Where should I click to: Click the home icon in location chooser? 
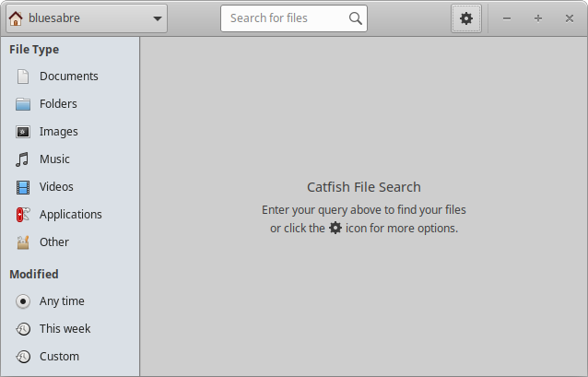(16, 18)
